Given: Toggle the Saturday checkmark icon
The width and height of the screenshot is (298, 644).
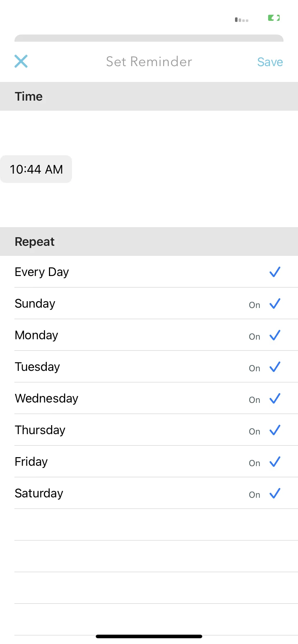Looking at the screenshot, I should click(x=275, y=493).
